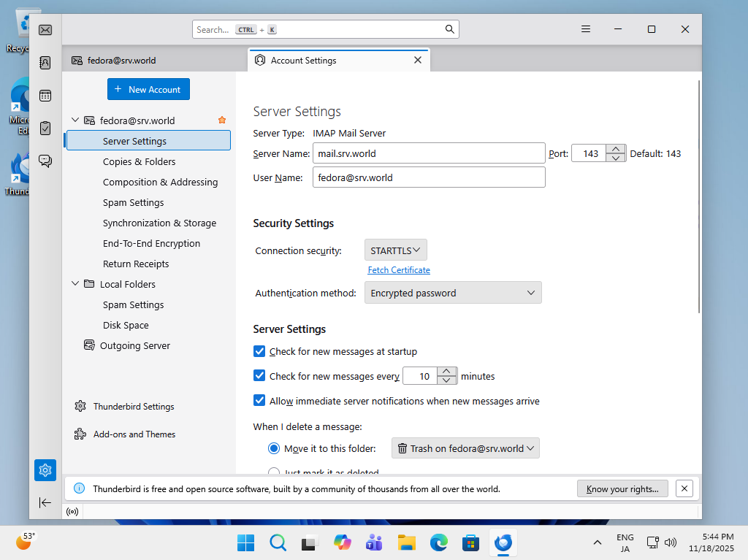This screenshot has height=560, width=748.
Task: Toggle Allow immediate server notifications checkbox
Action: coord(259,401)
